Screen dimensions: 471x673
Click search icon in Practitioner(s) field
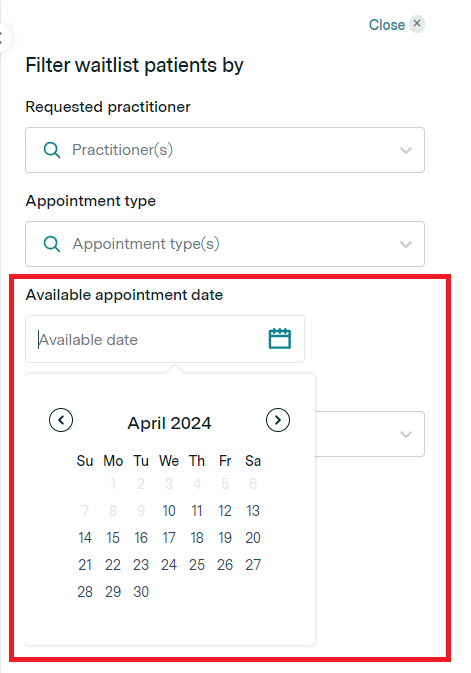[52, 150]
